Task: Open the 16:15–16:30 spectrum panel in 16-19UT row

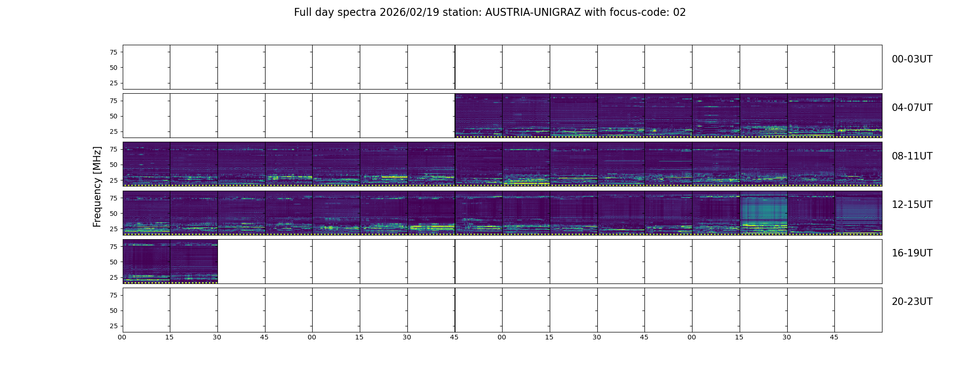Action: pos(194,261)
